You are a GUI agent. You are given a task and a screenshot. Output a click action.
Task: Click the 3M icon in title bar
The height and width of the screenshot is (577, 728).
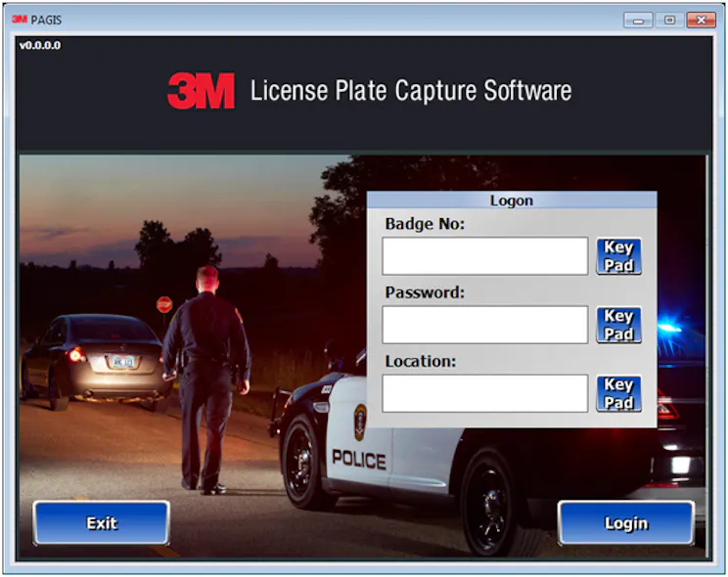[20, 19]
